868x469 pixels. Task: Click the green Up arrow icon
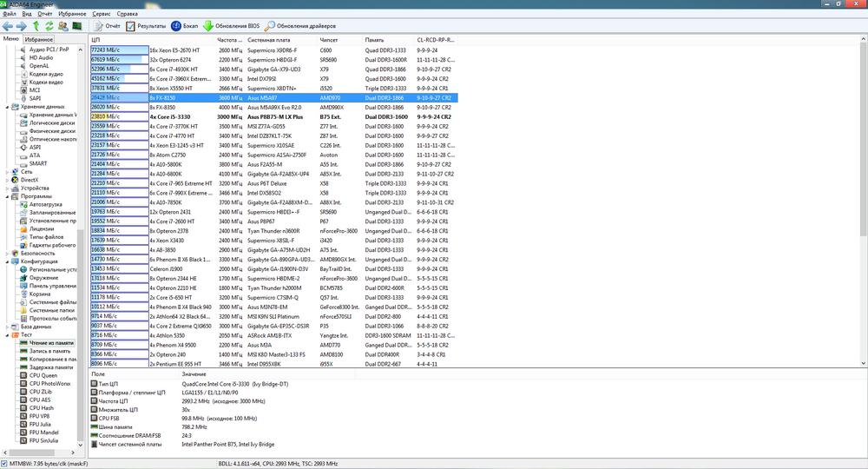(36, 26)
